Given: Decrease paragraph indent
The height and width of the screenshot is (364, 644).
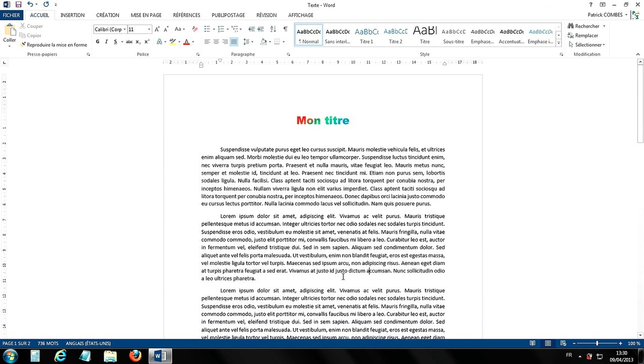Looking at the screenshot, I should 251,29.
